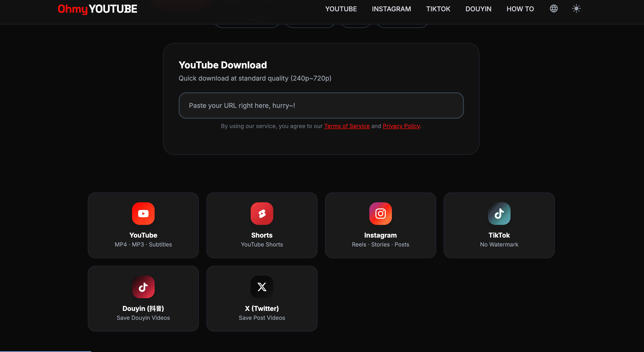Toggle light theme with the sun icon
This screenshot has height=352, width=644.
coord(576,8)
